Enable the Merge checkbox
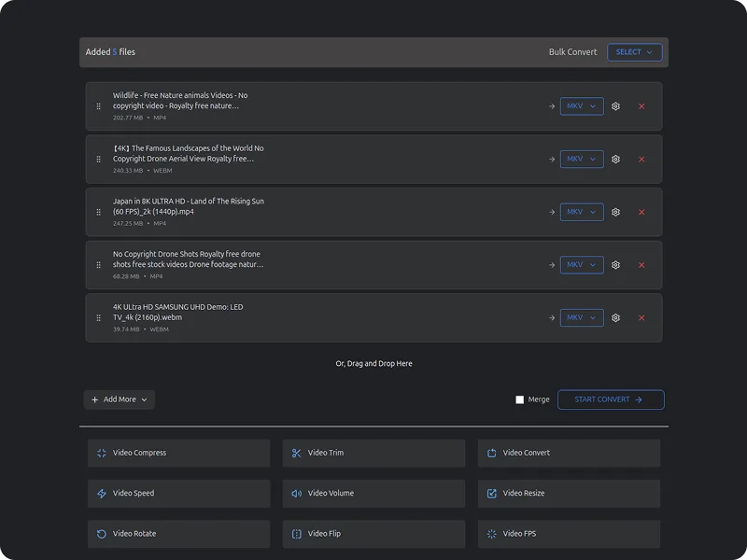Screen dimensions: 747x560 click(519, 399)
